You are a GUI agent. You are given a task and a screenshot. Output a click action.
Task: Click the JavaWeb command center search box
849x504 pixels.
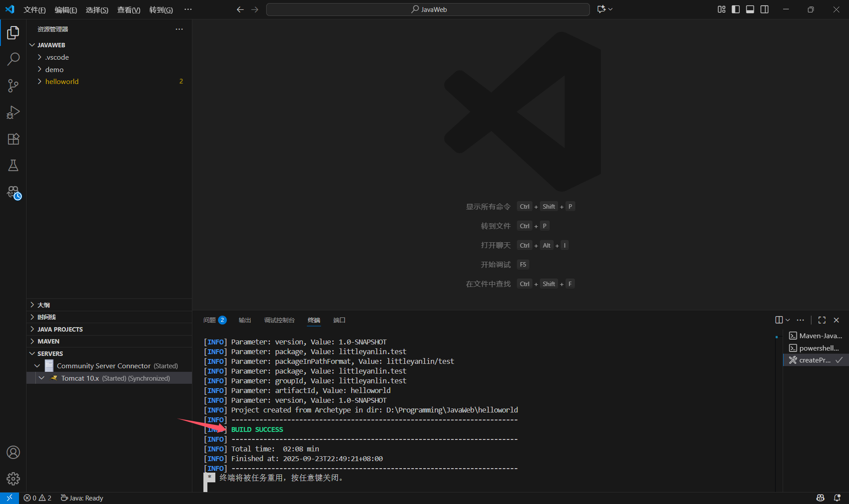pyautogui.click(x=428, y=9)
